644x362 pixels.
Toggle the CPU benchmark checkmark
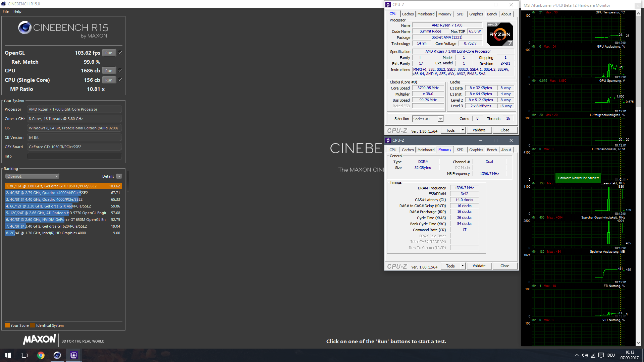pyautogui.click(x=120, y=70)
